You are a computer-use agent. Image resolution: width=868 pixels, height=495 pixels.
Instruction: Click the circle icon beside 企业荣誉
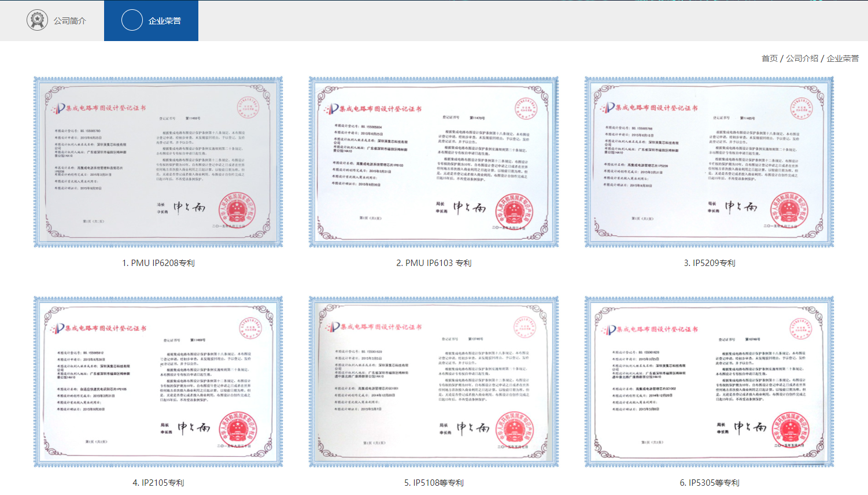point(132,20)
